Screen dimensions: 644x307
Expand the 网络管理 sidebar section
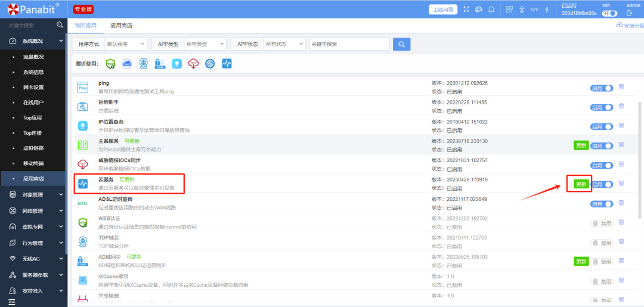tap(33, 211)
